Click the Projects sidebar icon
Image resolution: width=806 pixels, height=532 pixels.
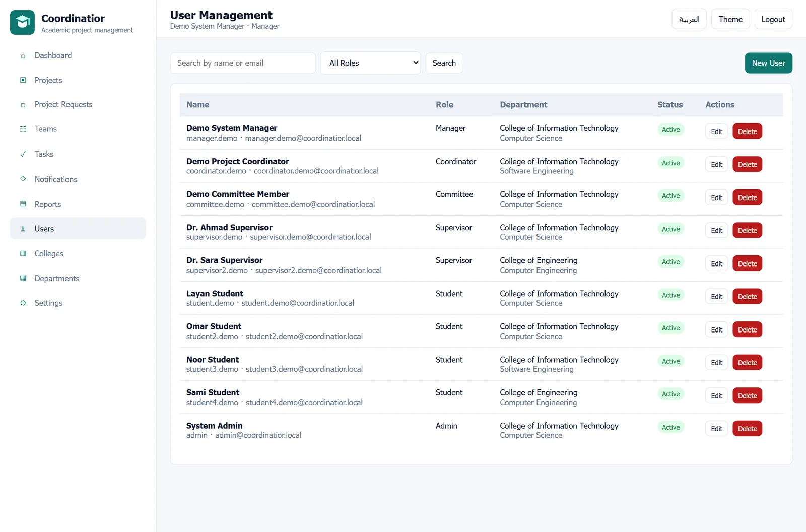point(23,80)
